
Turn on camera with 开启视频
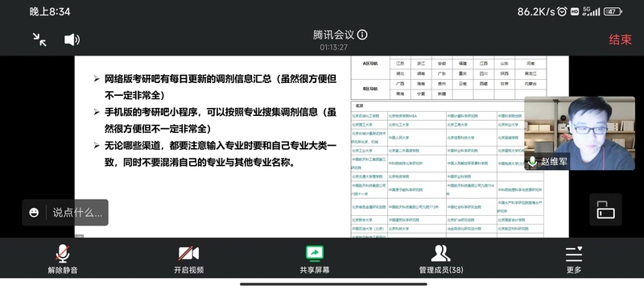188,259
